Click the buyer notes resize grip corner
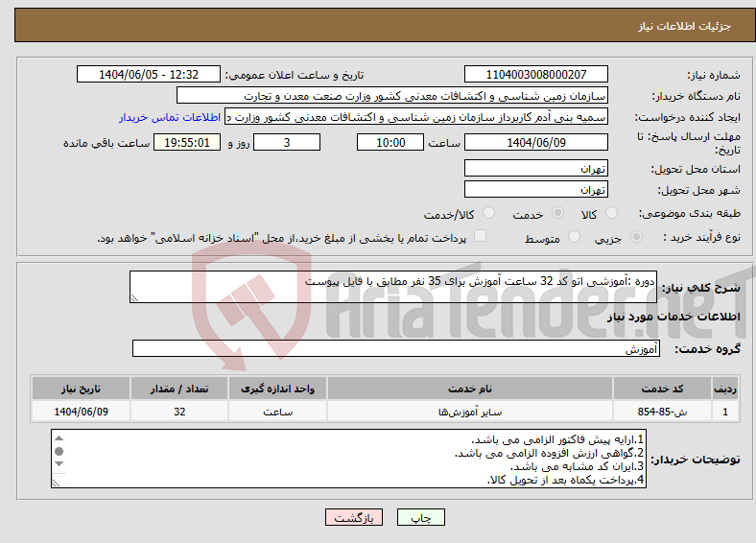This screenshot has height=543, width=756. click(56, 483)
